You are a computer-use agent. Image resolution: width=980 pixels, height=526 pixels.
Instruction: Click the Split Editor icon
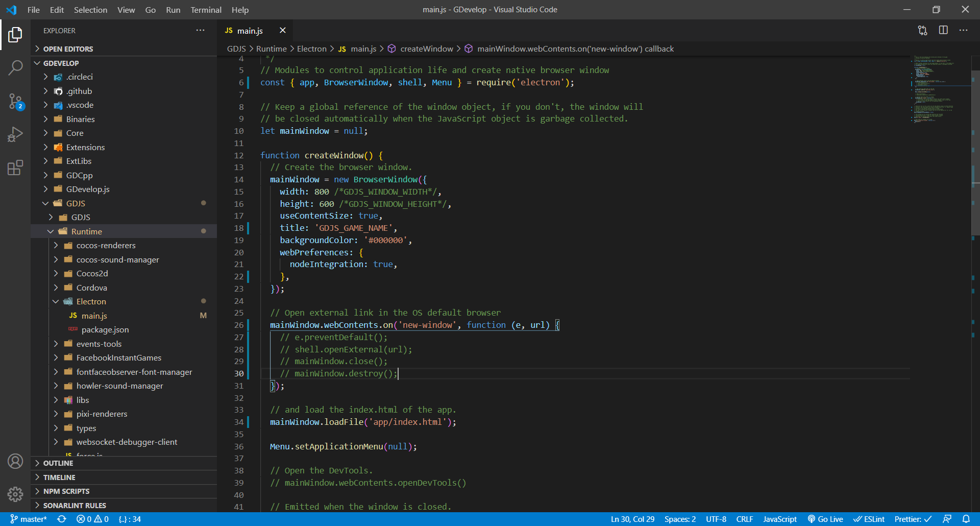[x=943, y=30]
